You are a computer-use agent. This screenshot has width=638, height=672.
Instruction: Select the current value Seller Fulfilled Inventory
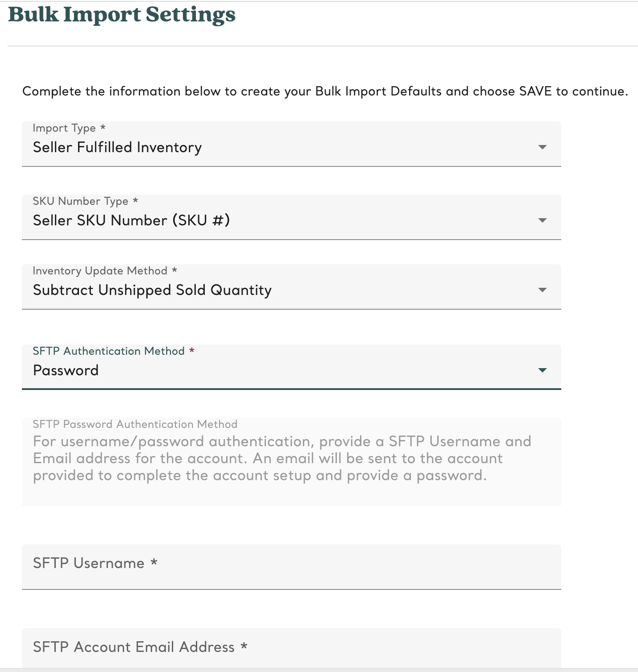coord(117,147)
